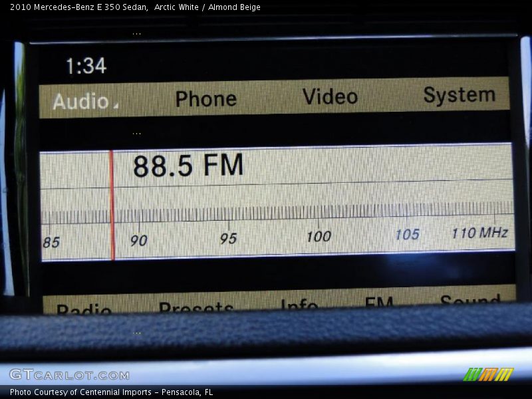Select the 88.5 FM frequency readout
Screen dimensions: 532x399
click(188, 165)
